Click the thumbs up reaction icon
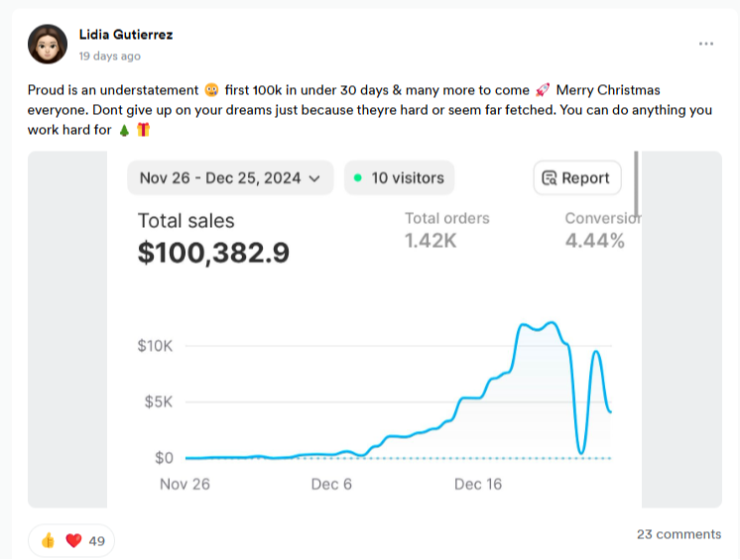 point(48,540)
